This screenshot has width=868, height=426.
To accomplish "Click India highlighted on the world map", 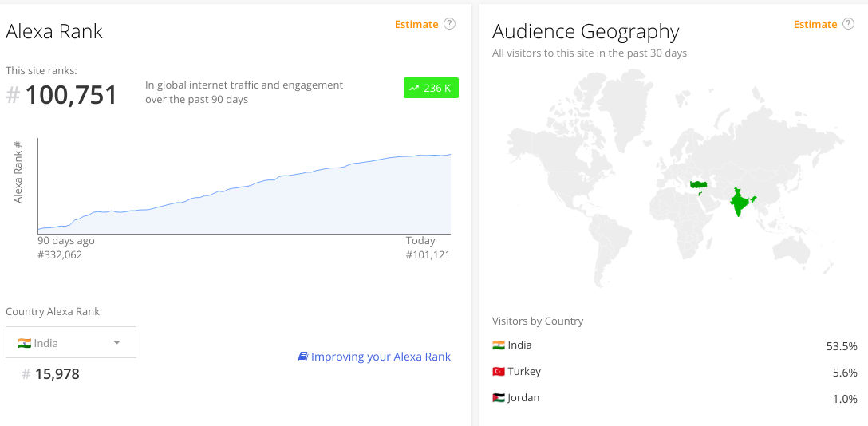I will [x=740, y=203].
